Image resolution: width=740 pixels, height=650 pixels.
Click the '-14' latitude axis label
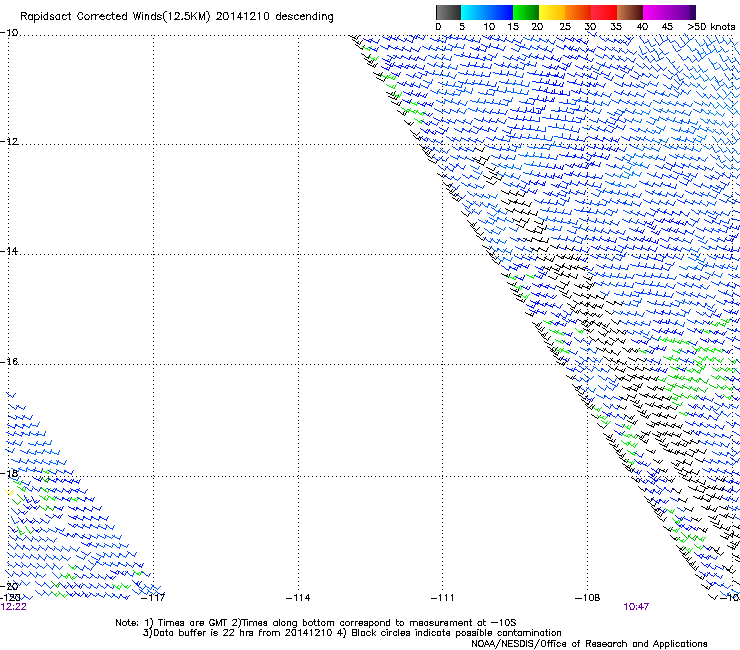pyautogui.click(x=9, y=251)
